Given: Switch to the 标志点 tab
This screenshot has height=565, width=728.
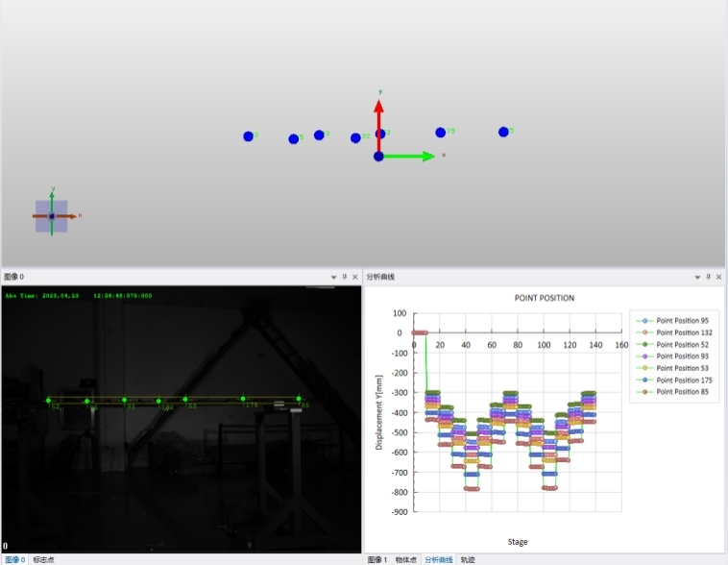Looking at the screenshot, I should pos(44,559).
